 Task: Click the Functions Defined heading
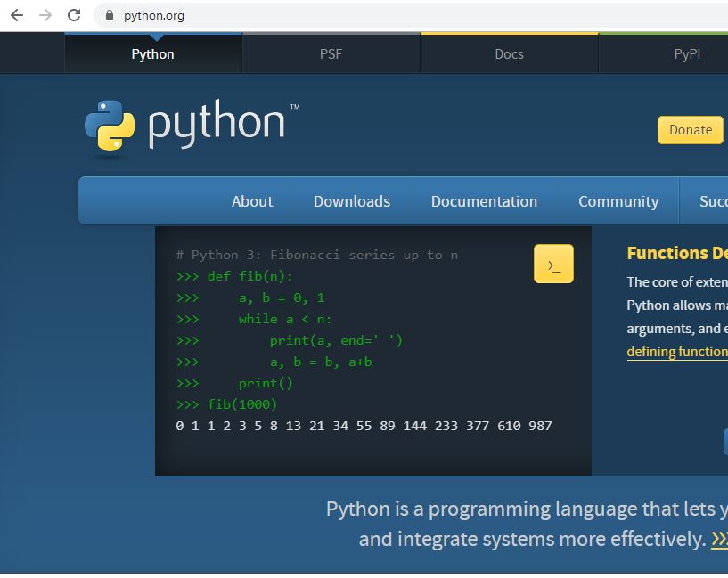point(677,253)
